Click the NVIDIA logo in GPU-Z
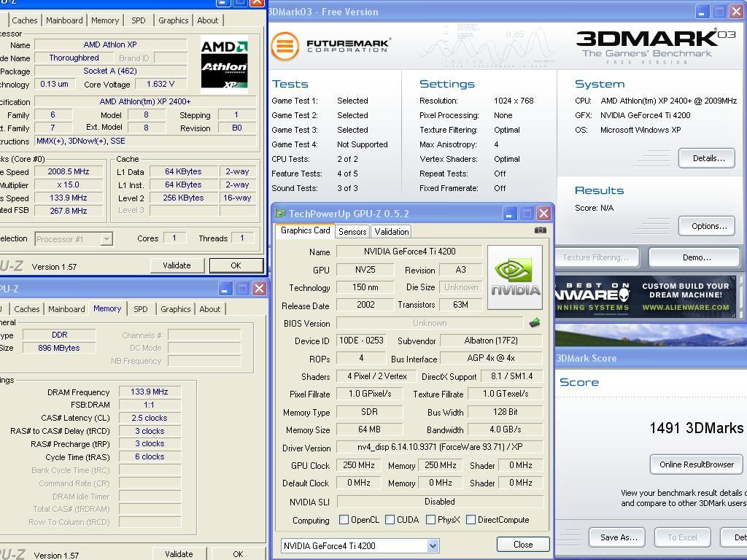747x560 pixels. click(x=515, y=277)
